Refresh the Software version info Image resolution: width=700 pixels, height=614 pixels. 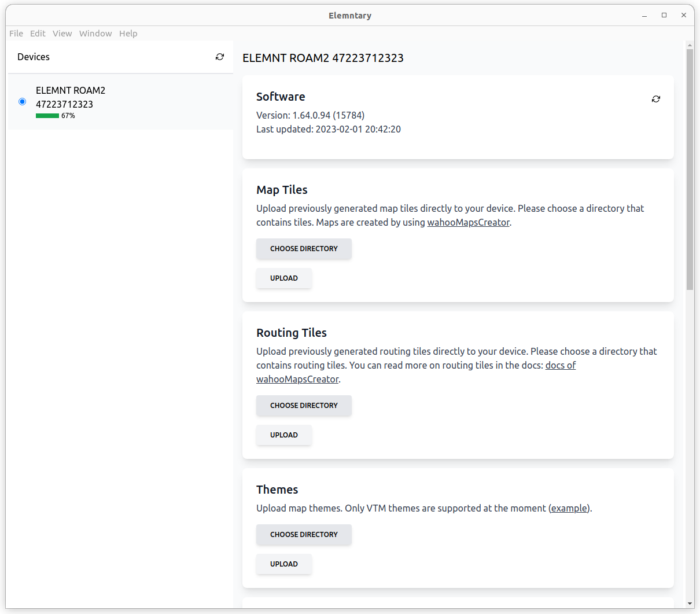pyautogui.click(x=655, y=99)
